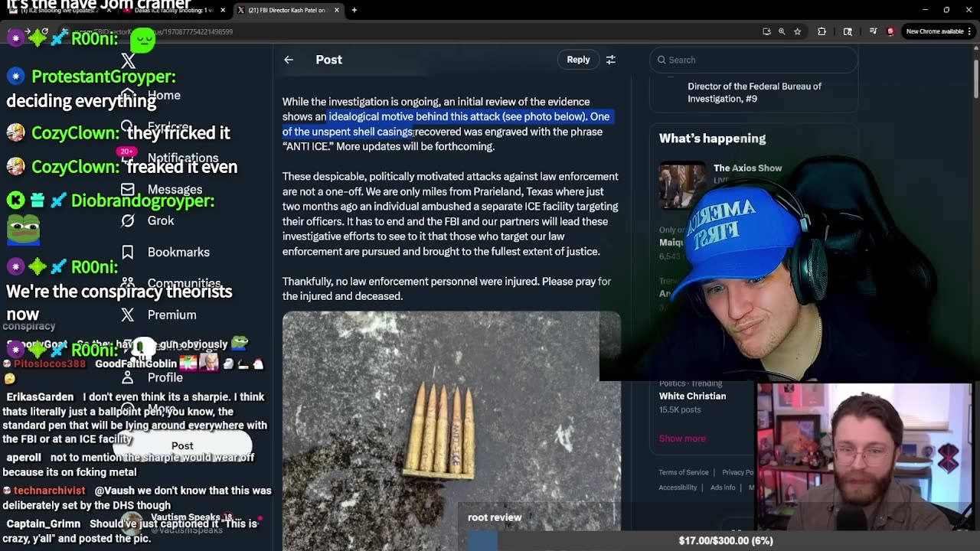Screen dimensions: 980x551
Task: Open the media controls icon in toolbar
Action: pos(873,31)
